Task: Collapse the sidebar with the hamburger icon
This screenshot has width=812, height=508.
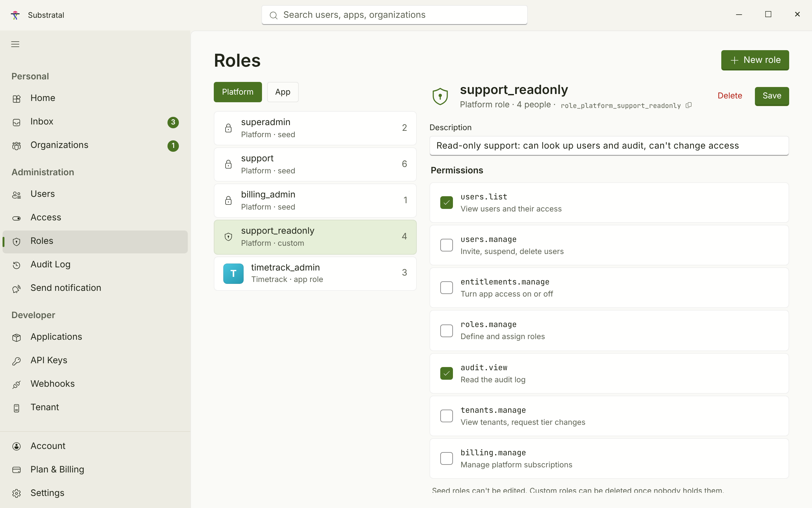Action: coord(15,44)
